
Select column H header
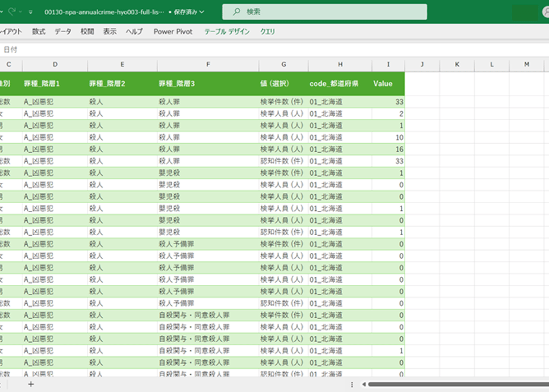tap(340, 64)
